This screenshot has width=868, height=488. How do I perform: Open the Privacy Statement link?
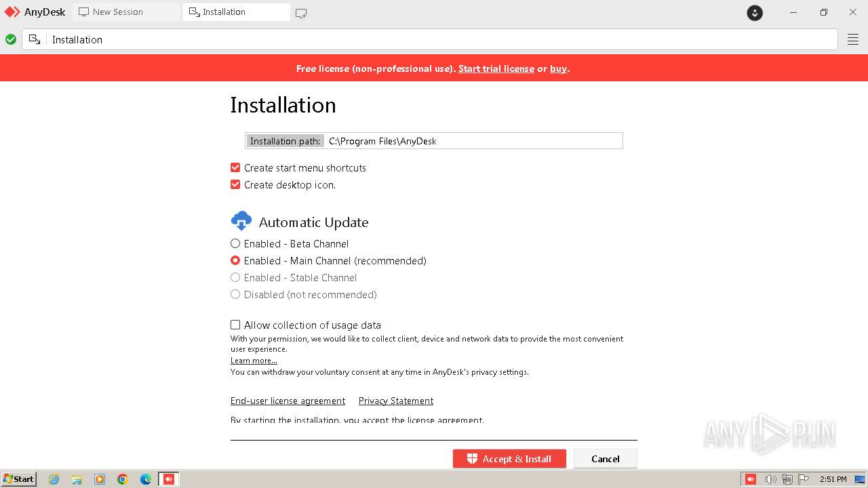point(396,401)
